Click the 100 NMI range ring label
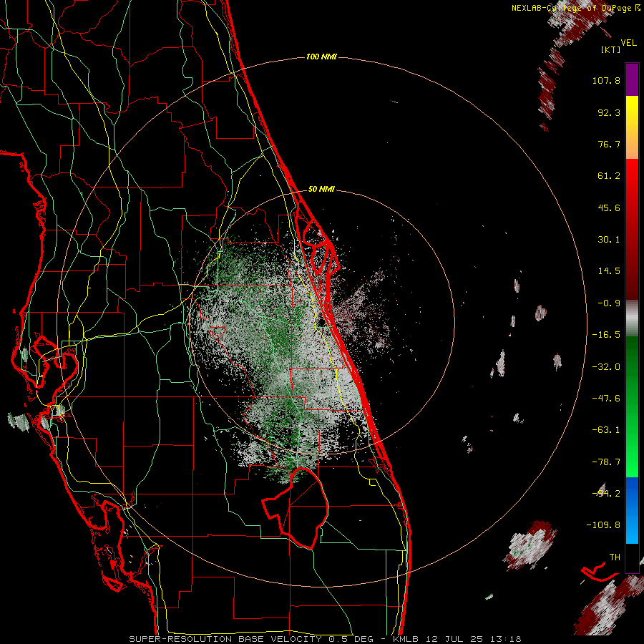 click(x=321, y=57)
